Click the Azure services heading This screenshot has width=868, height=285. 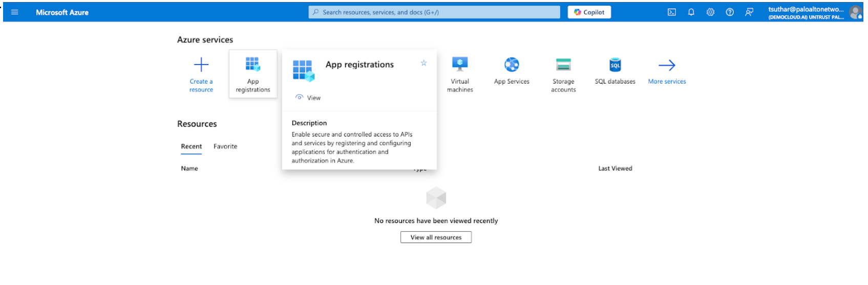[x=205, y=39]
